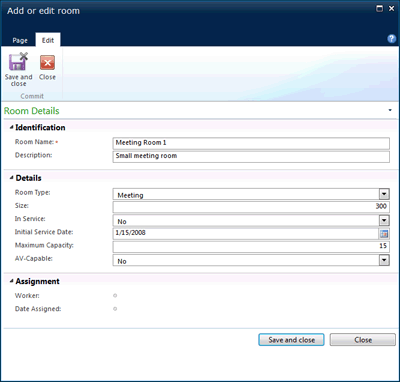Collapse the Details section
This screenshot has height=382, width=400.
click(x=12, y=178)
